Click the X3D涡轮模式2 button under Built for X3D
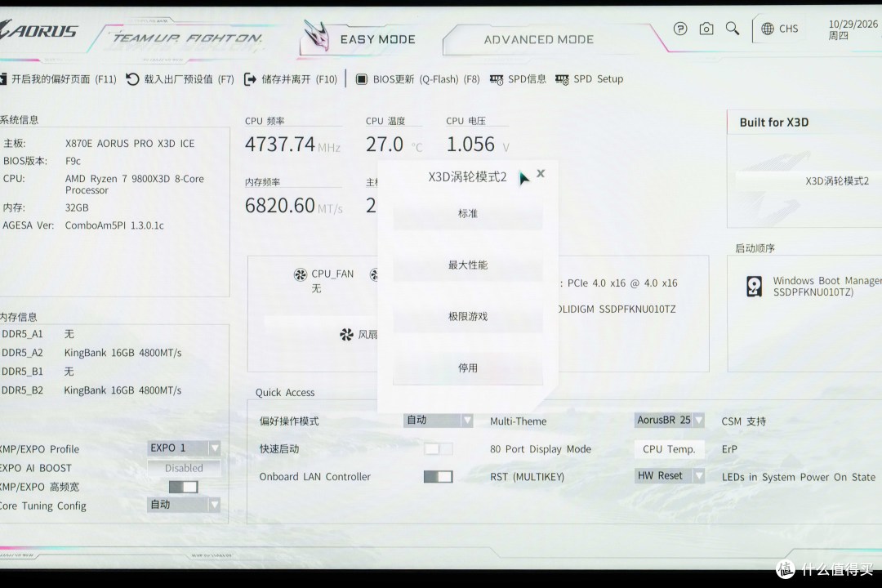 [808, 181]
